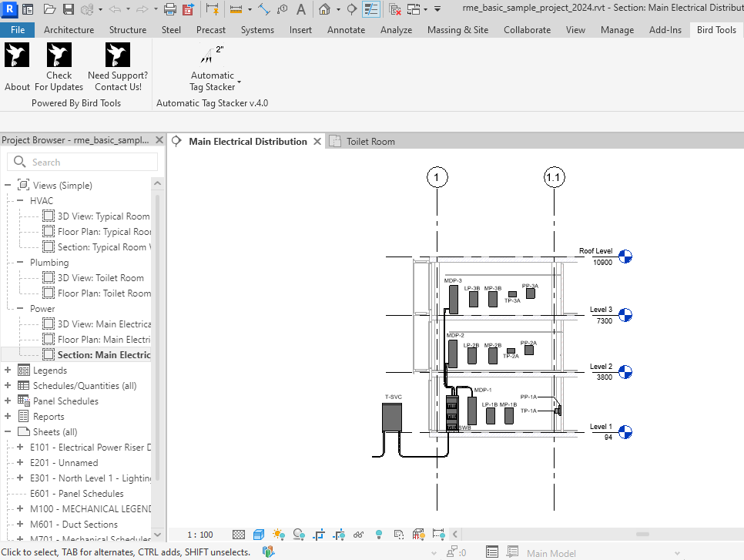Select the Text tool icon in quick access toolbar
The image size is (744, 560).
point(301,9)
